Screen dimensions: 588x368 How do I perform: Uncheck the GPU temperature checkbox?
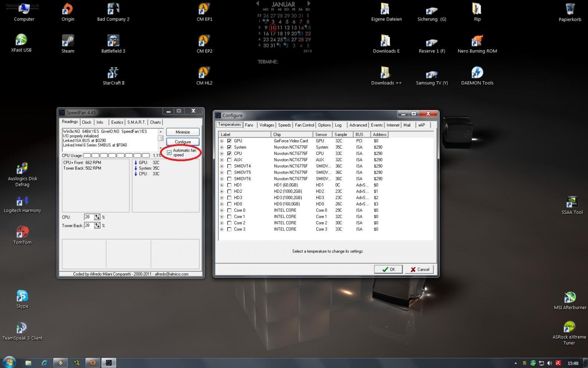coord(229,141)
